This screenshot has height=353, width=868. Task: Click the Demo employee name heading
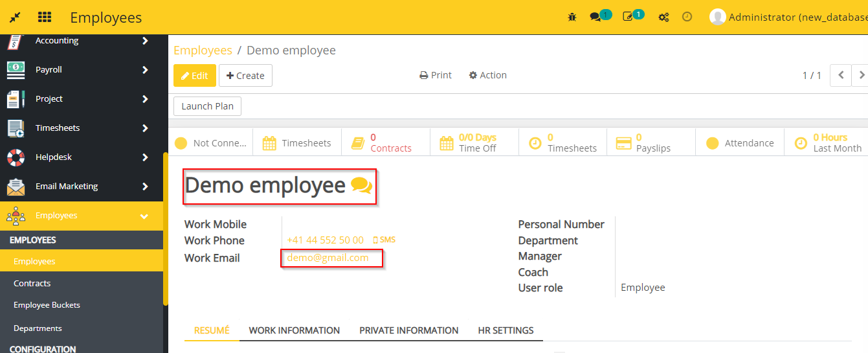[265, 186]
